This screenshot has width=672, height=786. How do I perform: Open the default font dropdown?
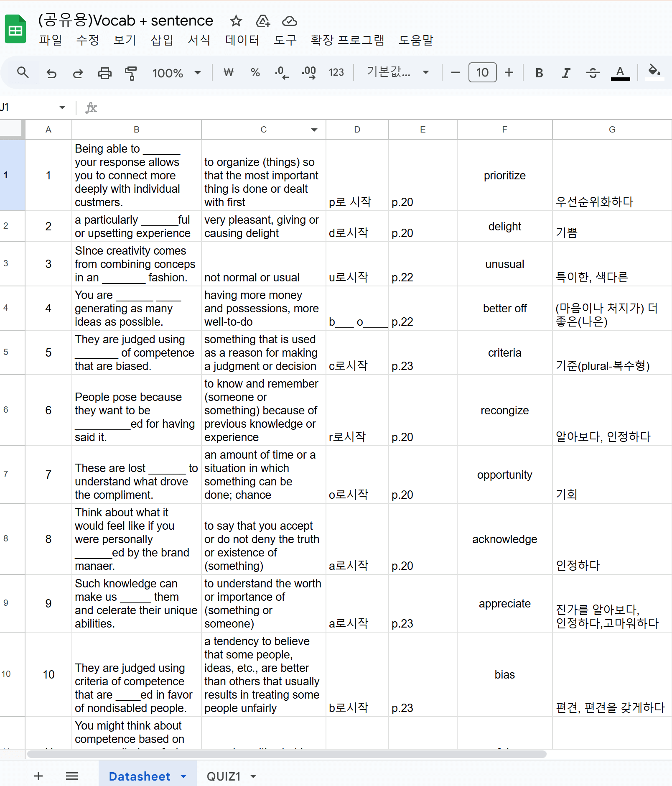pos(398,72)
